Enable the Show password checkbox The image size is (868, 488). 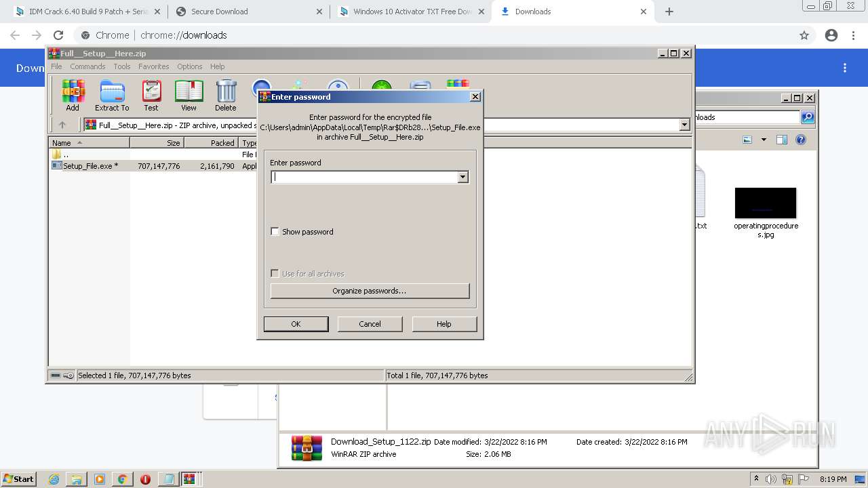tap(275, 232)
